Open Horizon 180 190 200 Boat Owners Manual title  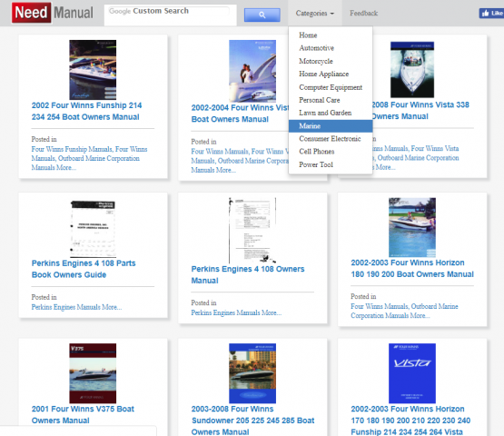coord(412,269)
